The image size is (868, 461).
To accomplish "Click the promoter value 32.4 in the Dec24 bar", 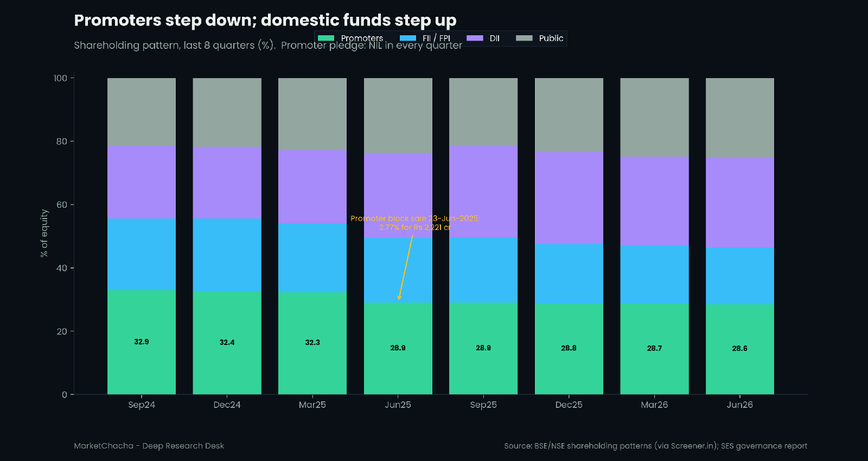I will (x=227, y=342).
